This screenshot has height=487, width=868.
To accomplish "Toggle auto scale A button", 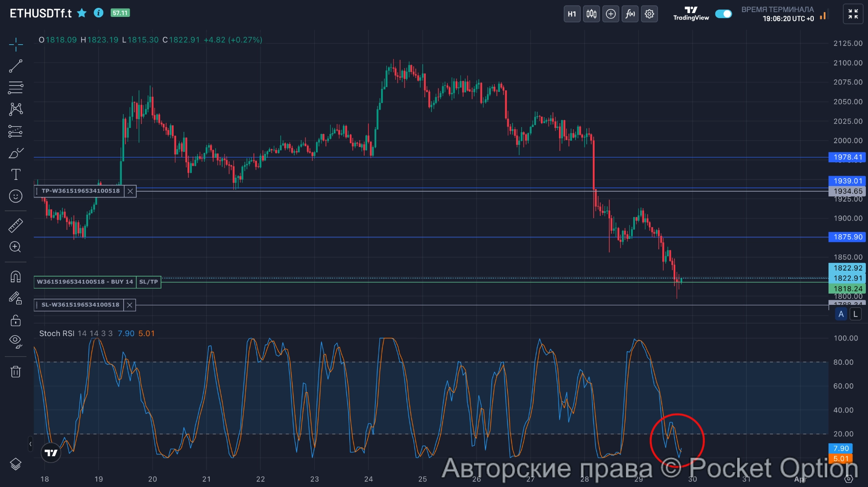I will [841, 314].
